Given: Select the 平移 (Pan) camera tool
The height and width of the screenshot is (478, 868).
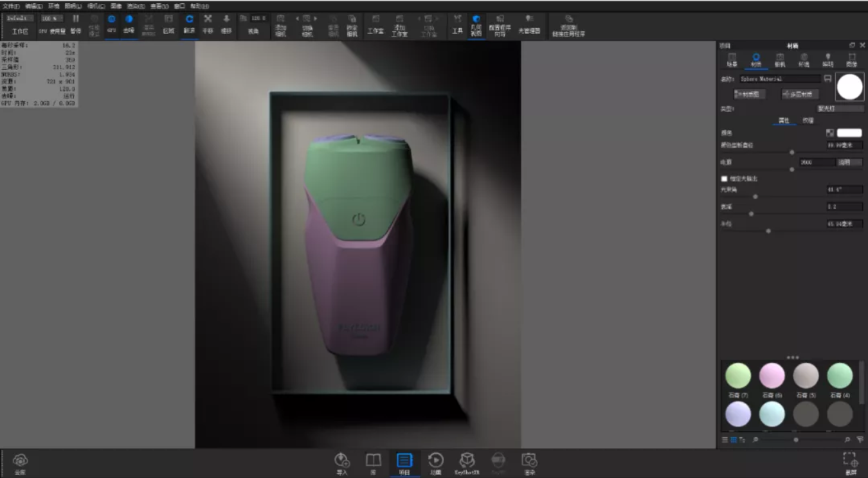Looking at the screenshot, I should [208, 23].
